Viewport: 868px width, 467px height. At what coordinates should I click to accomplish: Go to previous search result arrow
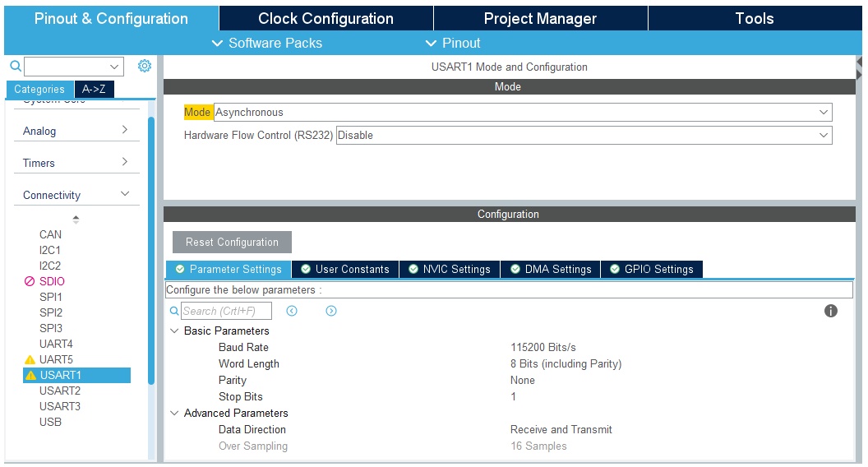click(x=292, y=311)
